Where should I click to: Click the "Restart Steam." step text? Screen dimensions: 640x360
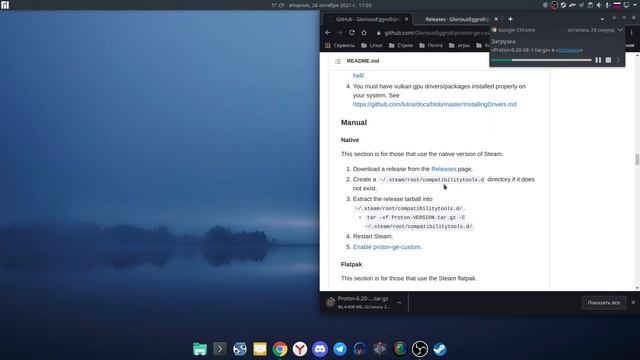(373, 236)
